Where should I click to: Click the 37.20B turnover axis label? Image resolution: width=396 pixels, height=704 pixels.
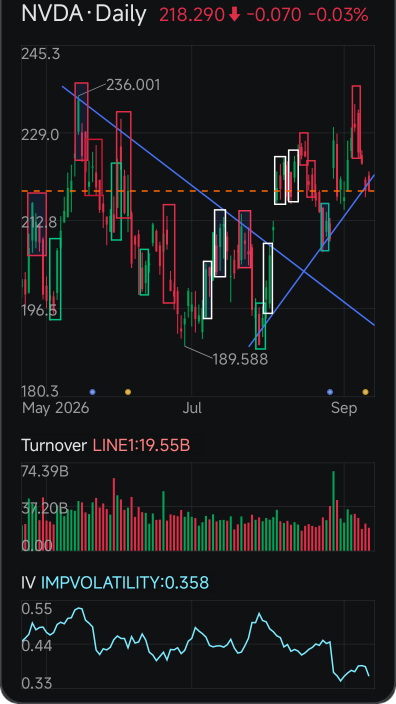coord(45,509)
